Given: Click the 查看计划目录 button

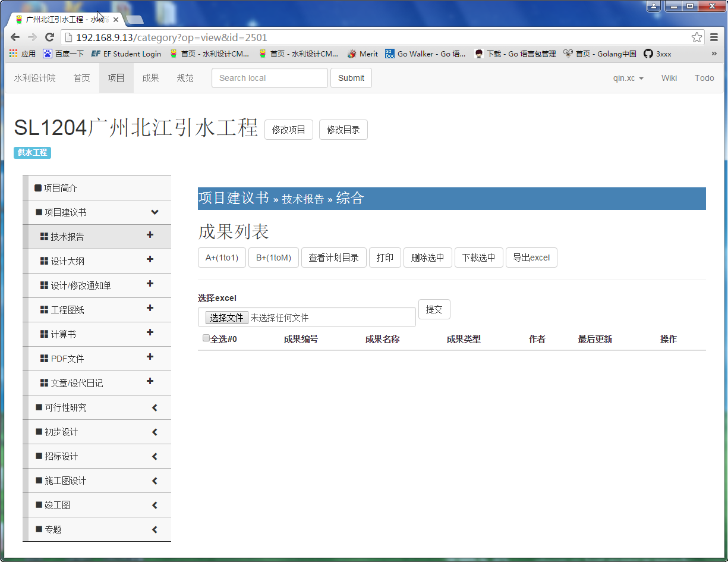Looking at the screenshot, I should pyautogui.click(x=334, y=258).
